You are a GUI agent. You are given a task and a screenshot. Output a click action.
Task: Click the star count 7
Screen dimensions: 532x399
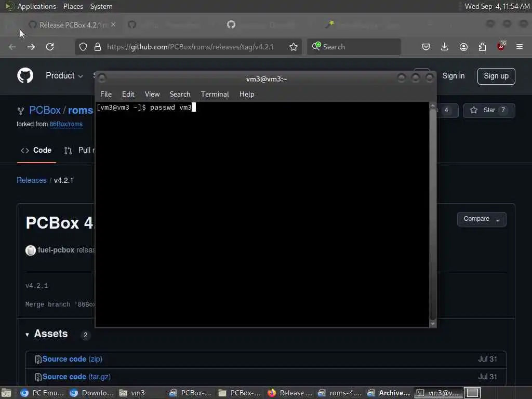point(503,110)
